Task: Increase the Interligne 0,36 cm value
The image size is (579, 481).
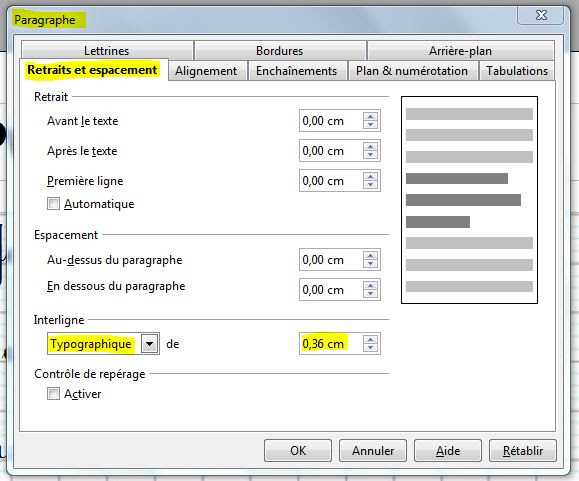Action: [370, 340]
